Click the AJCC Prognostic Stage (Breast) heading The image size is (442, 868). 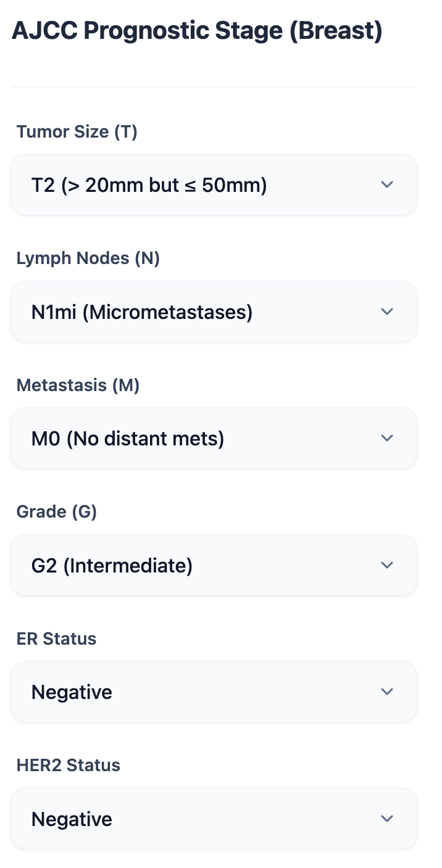(198, 30)
